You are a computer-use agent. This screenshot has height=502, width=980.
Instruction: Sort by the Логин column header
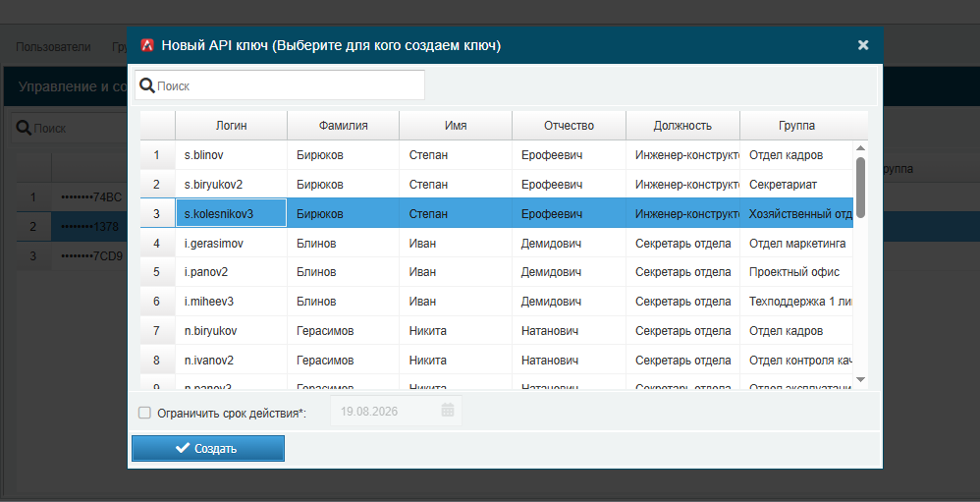pyautogui.click(x=231, y=126)
